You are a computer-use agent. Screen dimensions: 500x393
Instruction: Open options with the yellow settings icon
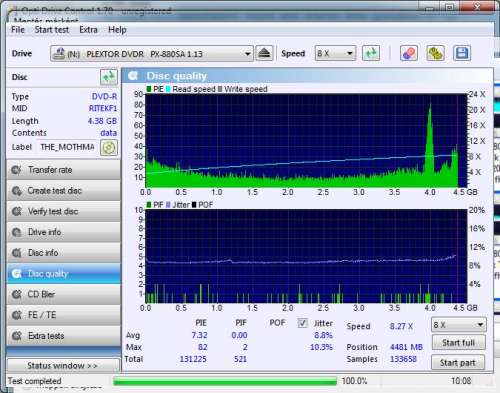[x=435, y=53]
